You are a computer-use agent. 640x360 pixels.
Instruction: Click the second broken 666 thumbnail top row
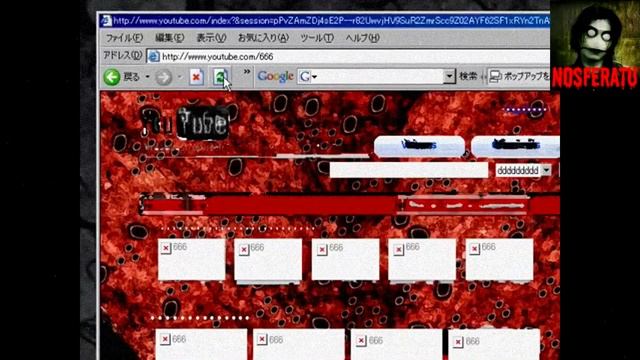pyautogui.click(x=268, y=260)
